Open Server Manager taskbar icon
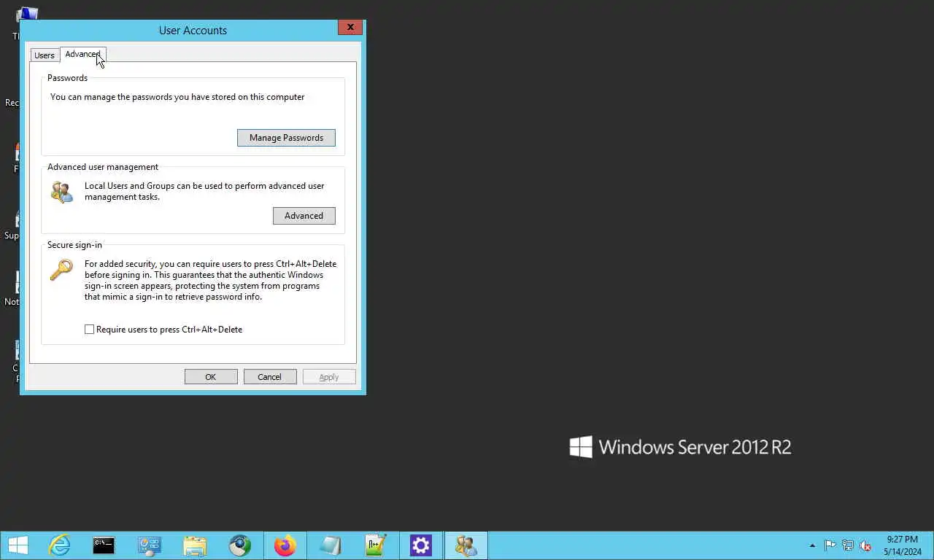 (x=150, y=545)
